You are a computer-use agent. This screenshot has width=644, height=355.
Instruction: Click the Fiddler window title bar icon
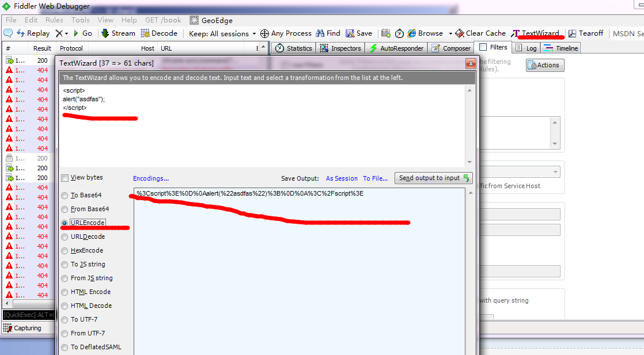click(x=6, y=6)
